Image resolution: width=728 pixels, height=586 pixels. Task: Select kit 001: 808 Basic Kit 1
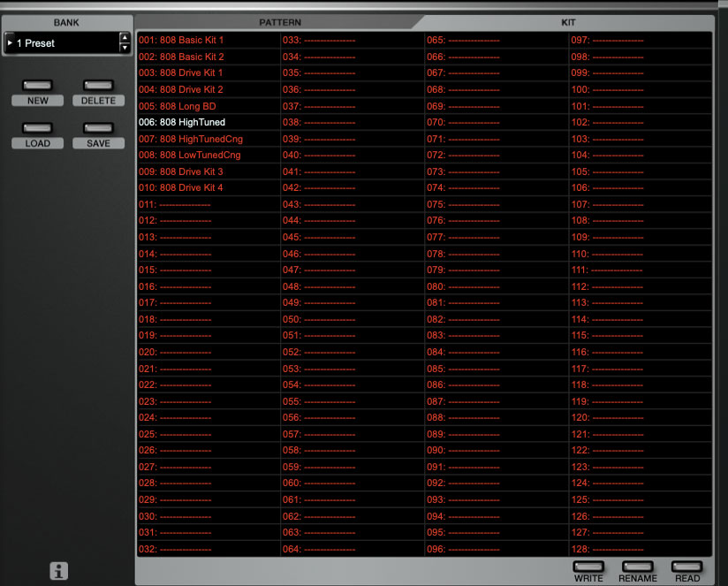click(209, 40)
